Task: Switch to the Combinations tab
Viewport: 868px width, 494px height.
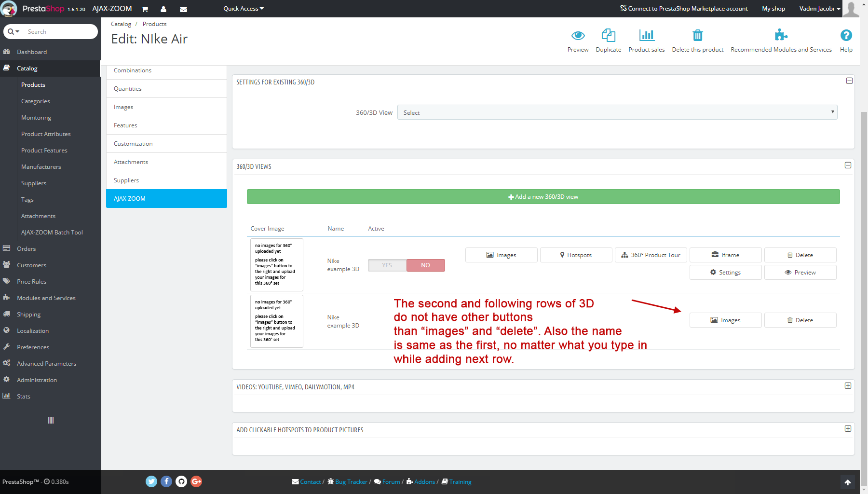Action: click(x=166, y=70)
